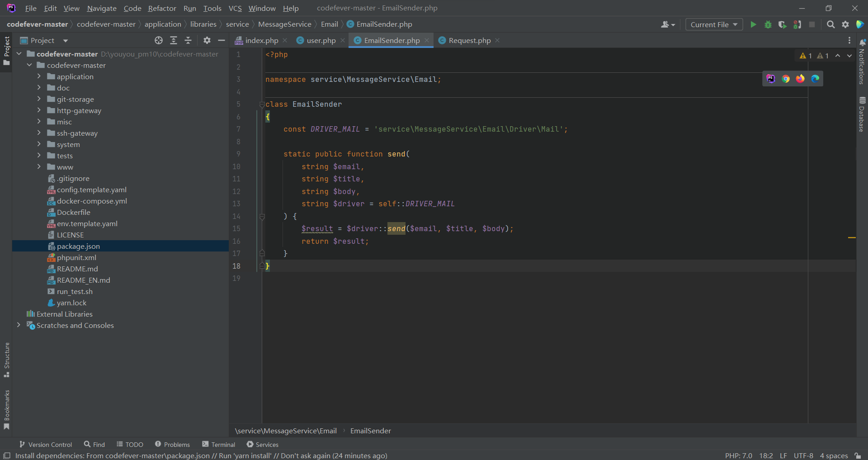Open in Chrome browser icon
The image size is (868, 460).
pyautogui.click(x=786, y=79)
